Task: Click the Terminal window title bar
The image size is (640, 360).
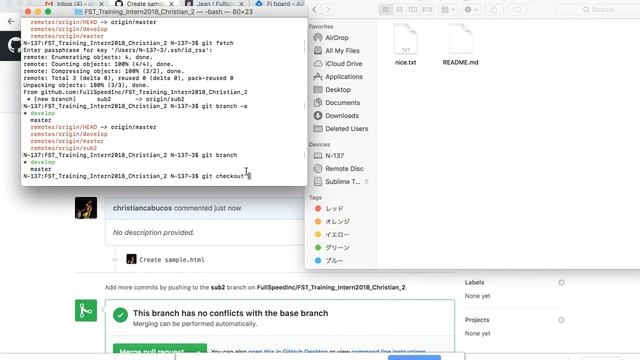Action: point(164,12)
